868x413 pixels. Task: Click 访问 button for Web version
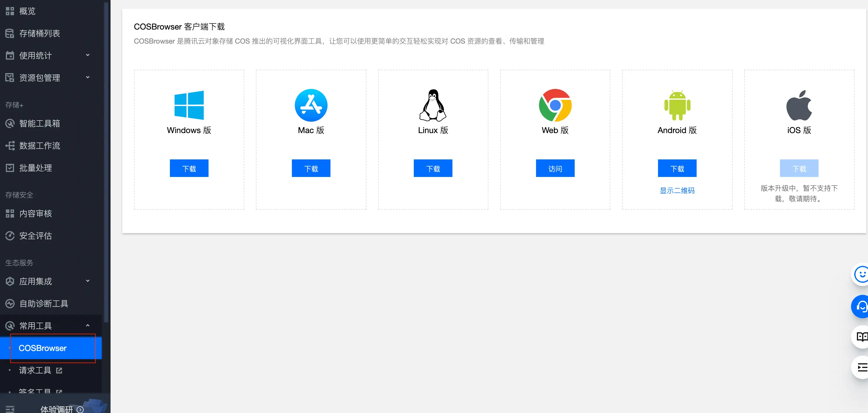pyautogui.click(x=554, y=168)
